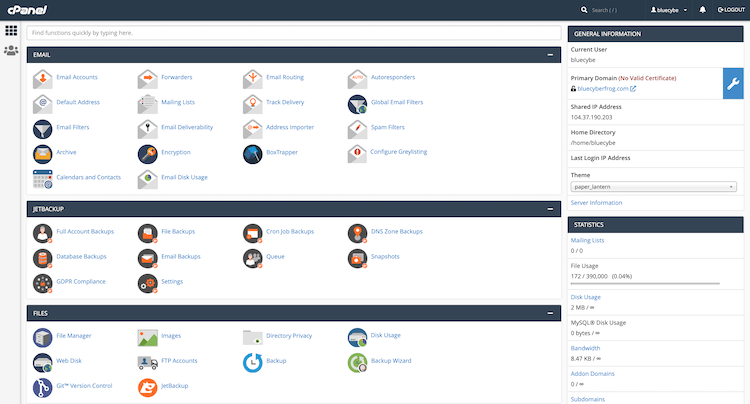Collapse the JETBACKUP section
The height and width of the screenshot is (404, 750).
[550, 209]
